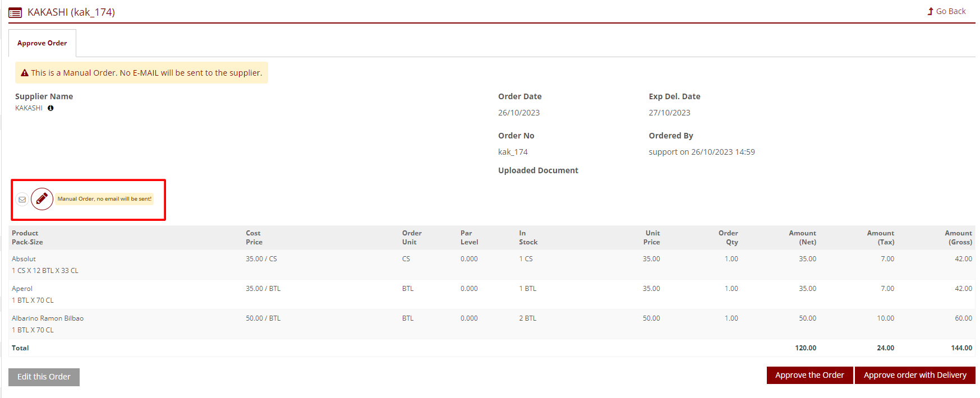Click Approve order with Delivery
Image resolution: width=980 pixels, height=398 pixels.
coord(914,375)
